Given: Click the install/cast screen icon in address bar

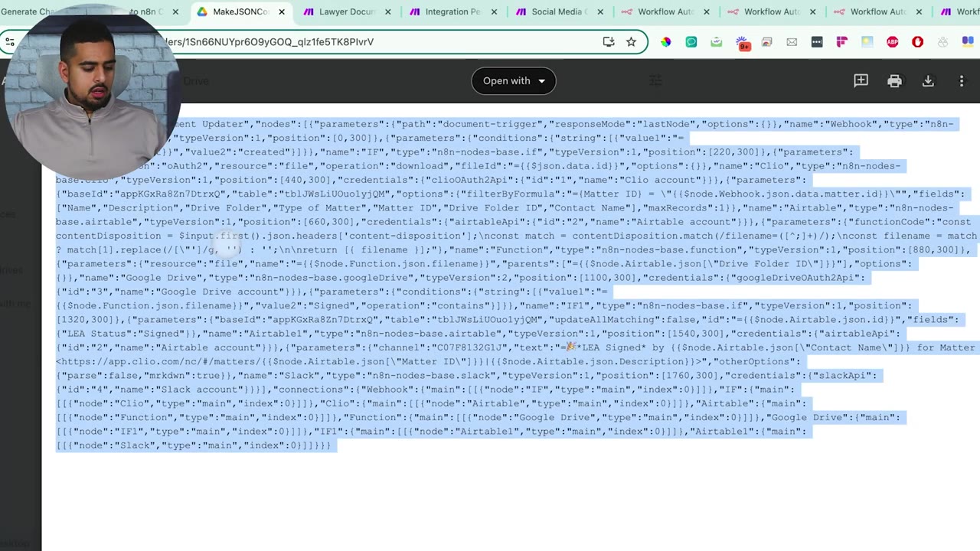Looking at the screenshot, I should (x=609, y=42).
